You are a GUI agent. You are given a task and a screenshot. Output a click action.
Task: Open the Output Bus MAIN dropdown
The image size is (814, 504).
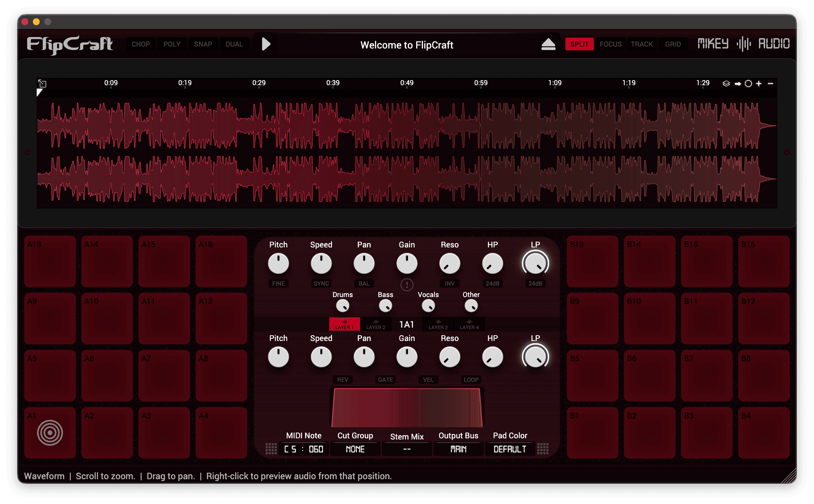(x=458, y=449)
